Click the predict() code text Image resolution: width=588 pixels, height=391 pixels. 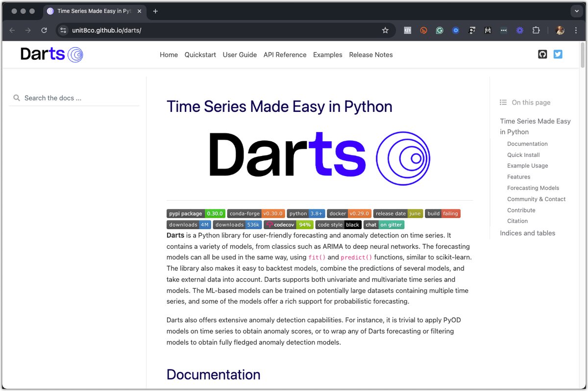(356, 258)
